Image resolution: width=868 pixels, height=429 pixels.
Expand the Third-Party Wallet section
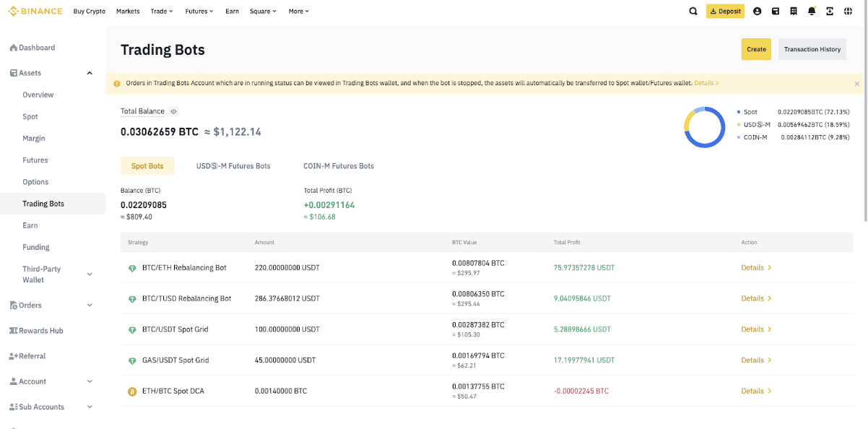click(90, 274)
